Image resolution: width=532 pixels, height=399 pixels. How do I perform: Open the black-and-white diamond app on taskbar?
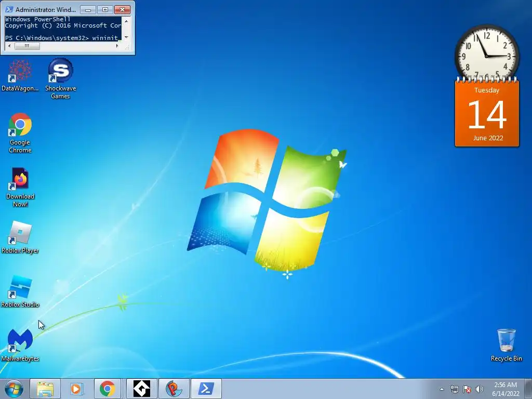click(x=141, y=389)
